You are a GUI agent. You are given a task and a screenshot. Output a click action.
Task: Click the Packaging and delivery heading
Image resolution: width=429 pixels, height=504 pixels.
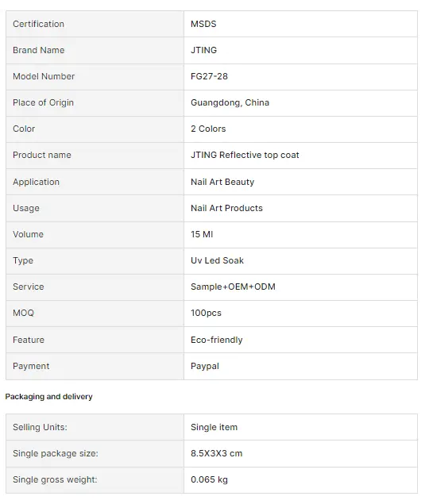49,397
